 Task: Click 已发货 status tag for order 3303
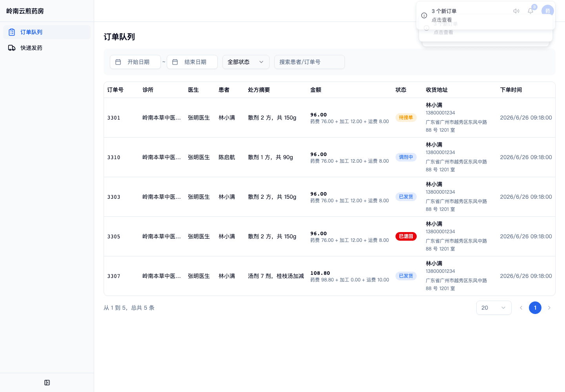coord(406,197)
